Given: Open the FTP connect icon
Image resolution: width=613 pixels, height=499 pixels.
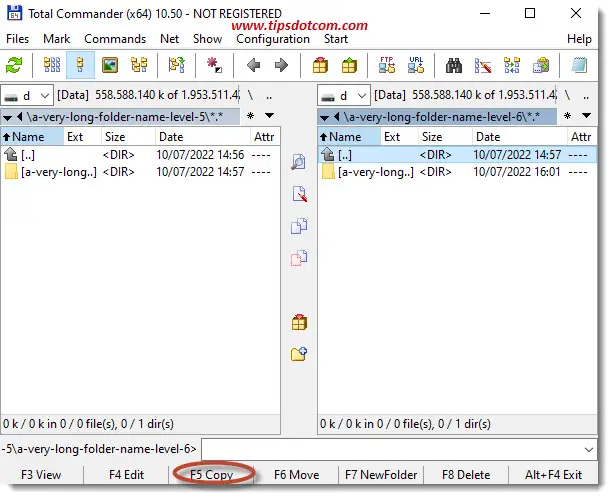Looking at the screenshot, I should pos(387,65).
